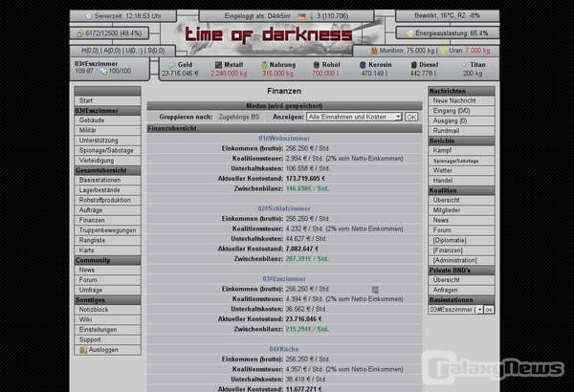Open Koalition [Diplomatie]
The image size is (574, 392).
[x=462, y=241]
